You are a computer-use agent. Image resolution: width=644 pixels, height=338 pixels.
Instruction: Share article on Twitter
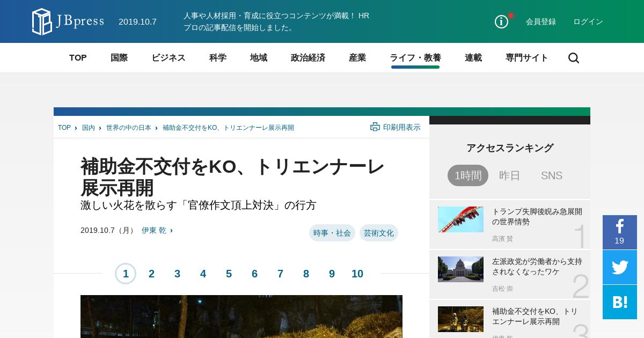point(620,267)
